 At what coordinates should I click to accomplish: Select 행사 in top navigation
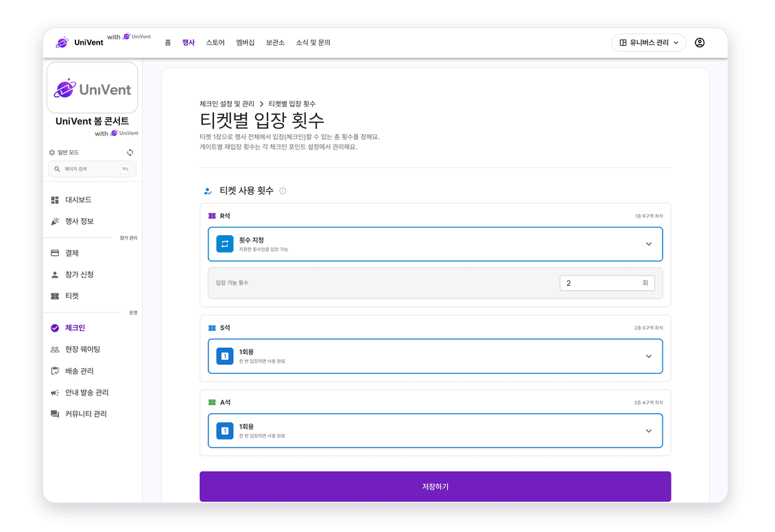point(189,43)
